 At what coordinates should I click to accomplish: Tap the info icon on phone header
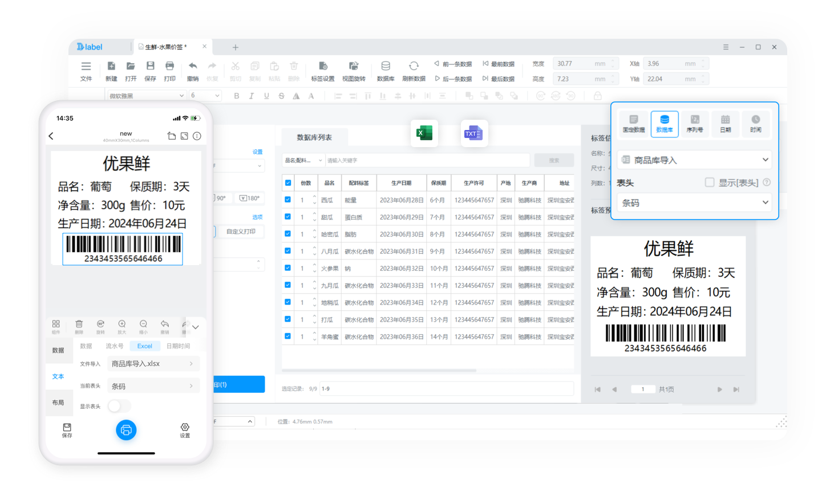197,136
